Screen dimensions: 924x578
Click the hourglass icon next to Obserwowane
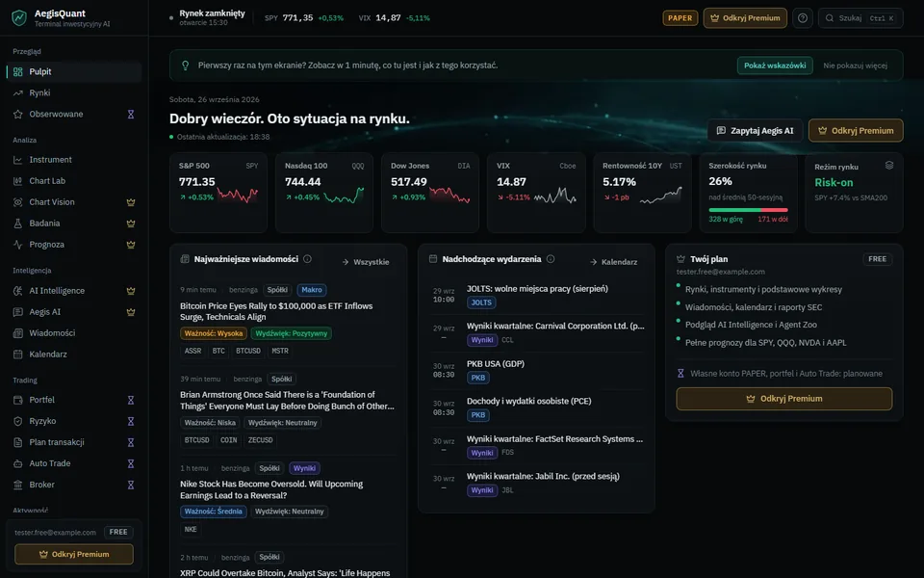[x=131, y=115]
